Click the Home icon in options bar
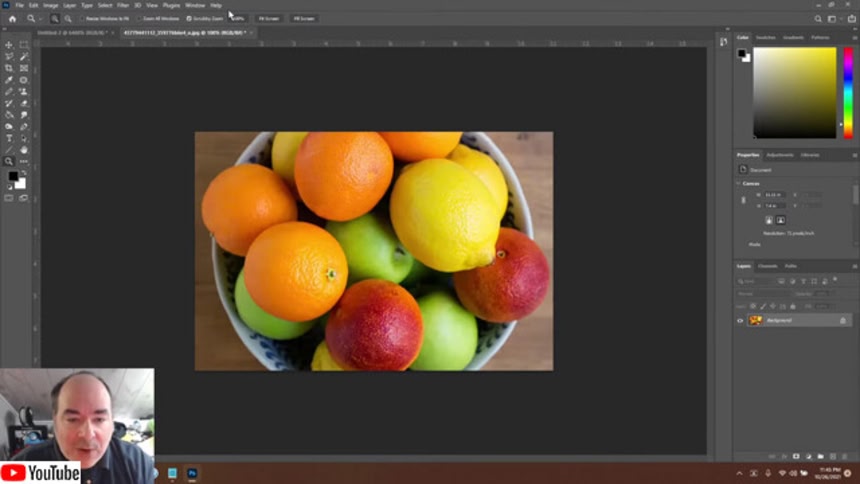Screen dimensions: 860x484 [12, 18]
